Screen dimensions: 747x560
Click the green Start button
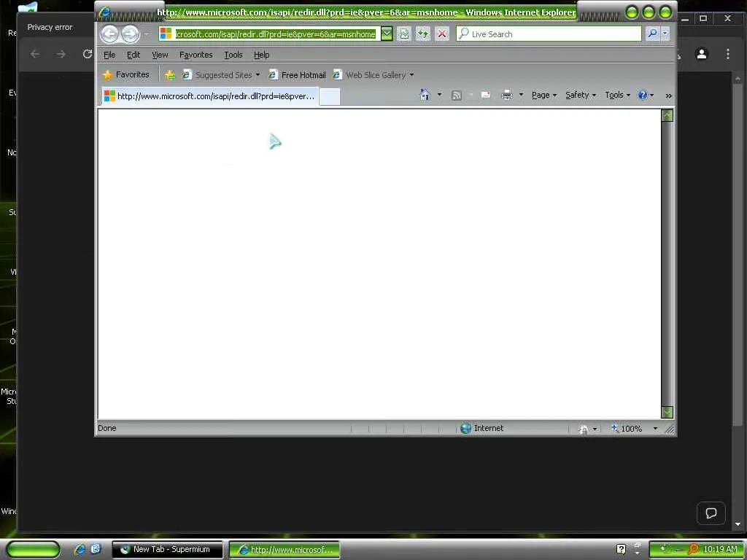click(33, 549)
